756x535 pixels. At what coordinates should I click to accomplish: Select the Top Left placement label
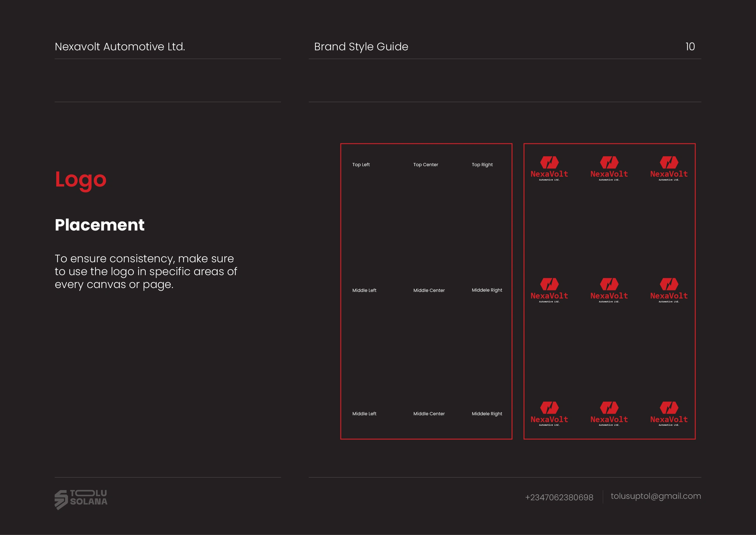[361, 164]
